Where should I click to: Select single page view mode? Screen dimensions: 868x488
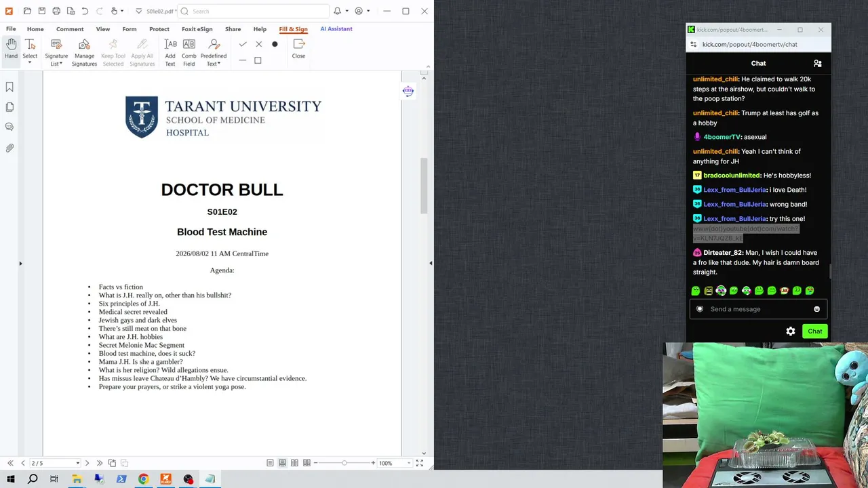point(270,463)
